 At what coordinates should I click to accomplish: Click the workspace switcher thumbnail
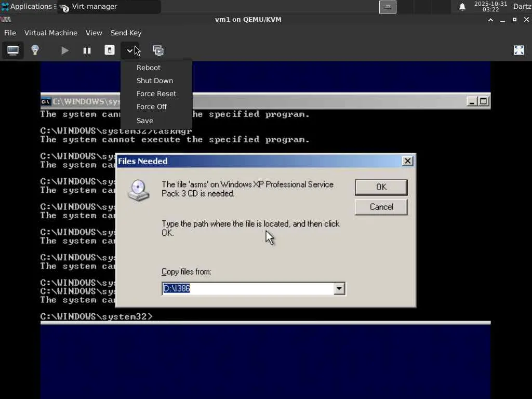click(388, 7)
